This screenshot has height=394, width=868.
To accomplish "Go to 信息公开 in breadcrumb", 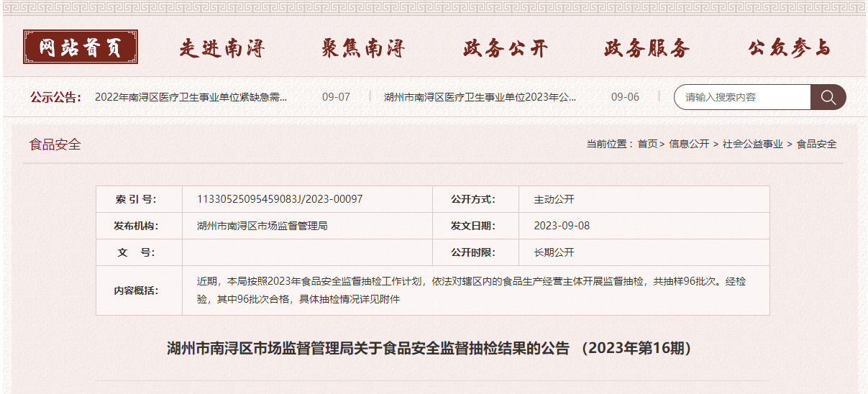I will tap(689, 144).
